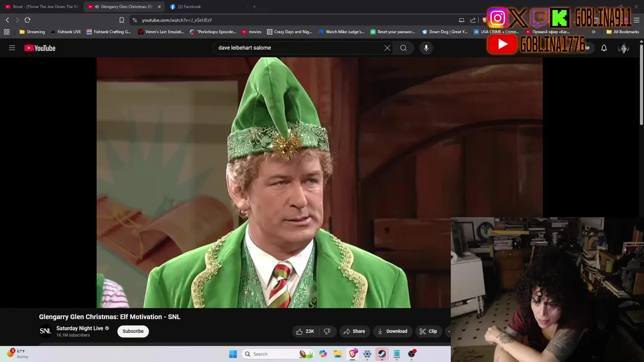Open the YouTube hamburger guide menu
The image size is (644, 362).
pyautogui.click(x=12, y=48)
